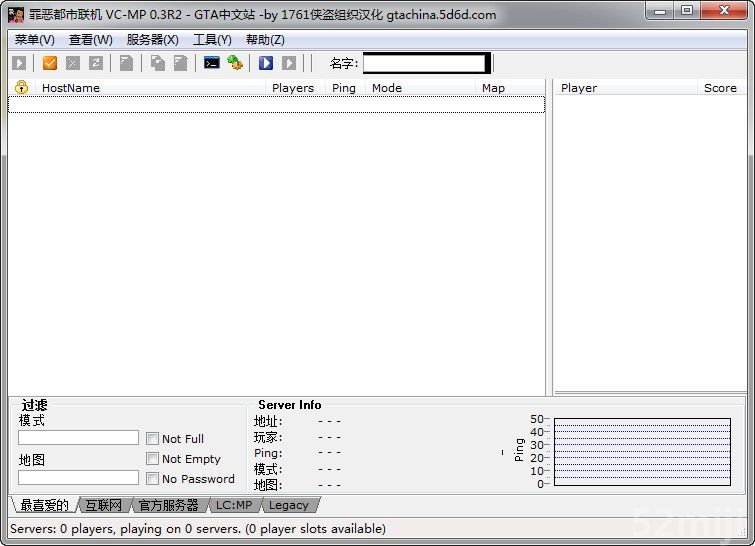
Task: Enable the Not Full filter checkbox
Action: click(152, 438)
